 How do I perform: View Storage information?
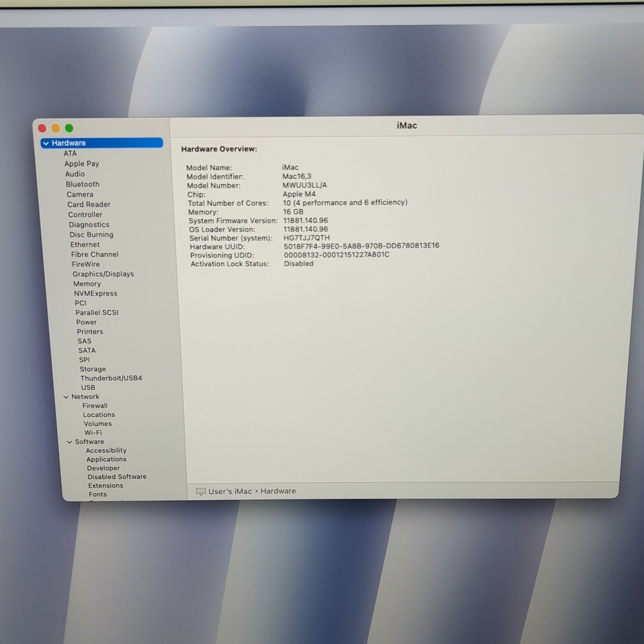[93, 369]
